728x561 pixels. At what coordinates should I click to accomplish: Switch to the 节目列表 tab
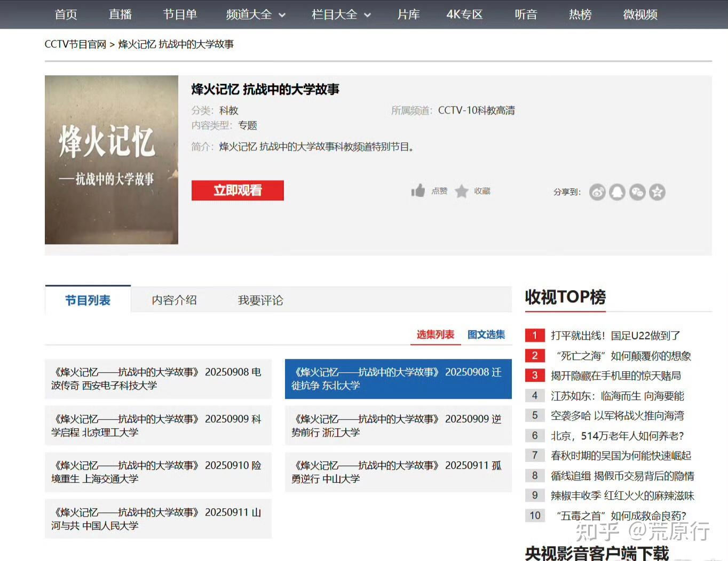(x=88, y=300)
